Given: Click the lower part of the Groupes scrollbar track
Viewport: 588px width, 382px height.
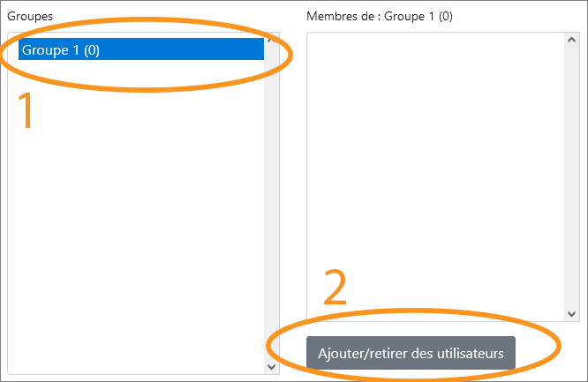Looking at the screenshot, I should (272, 300).
